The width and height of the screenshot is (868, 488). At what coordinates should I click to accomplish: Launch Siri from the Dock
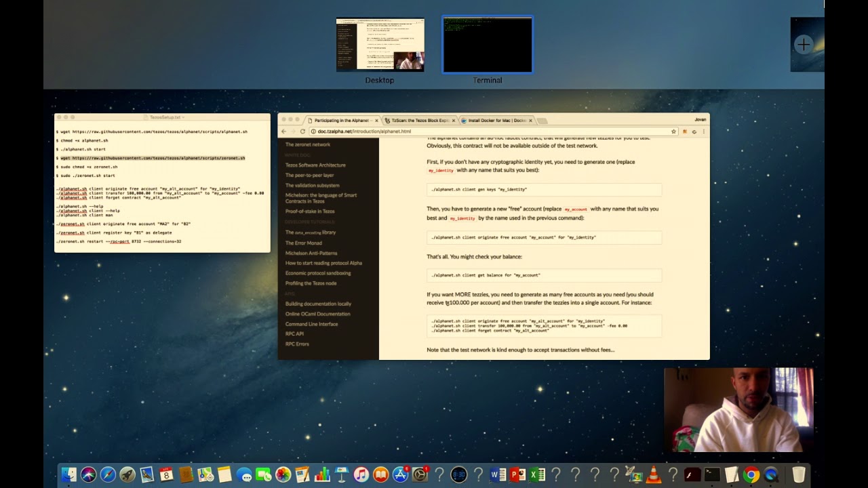click(88, 475)
